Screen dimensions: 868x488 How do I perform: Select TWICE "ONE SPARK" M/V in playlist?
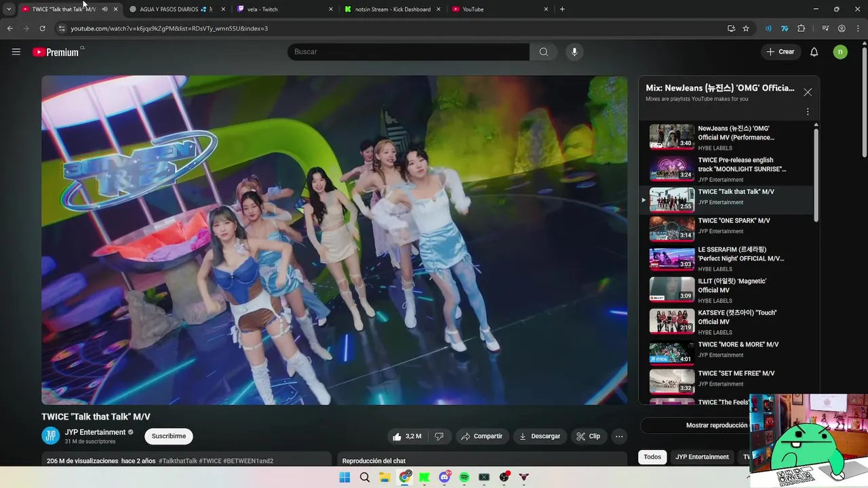(x=726, y=228)
